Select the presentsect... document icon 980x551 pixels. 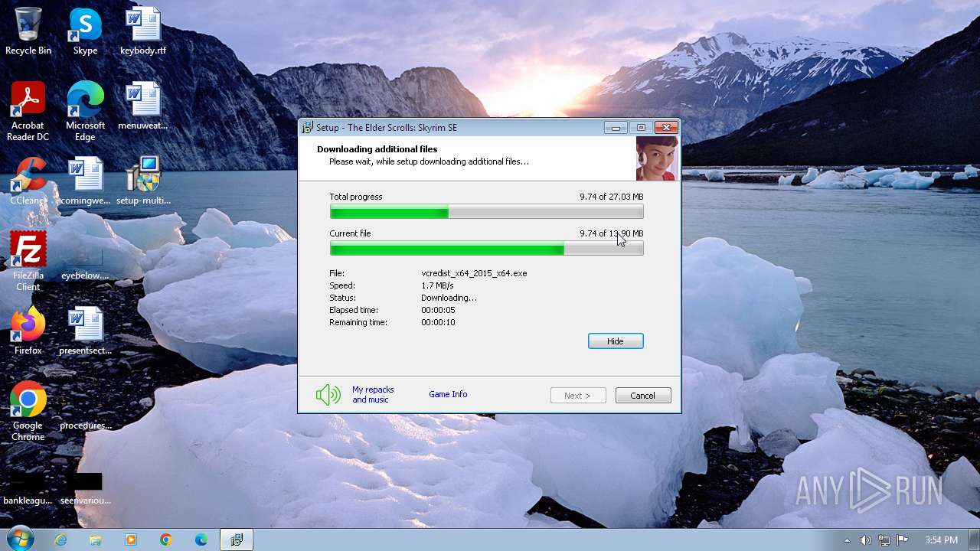coord(85,331)
